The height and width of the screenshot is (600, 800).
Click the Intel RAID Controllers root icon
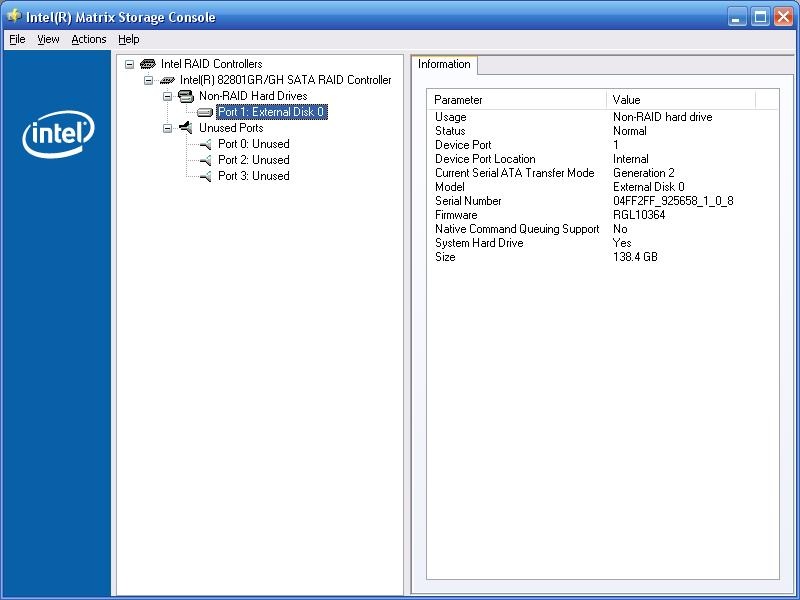click(150, 64)
